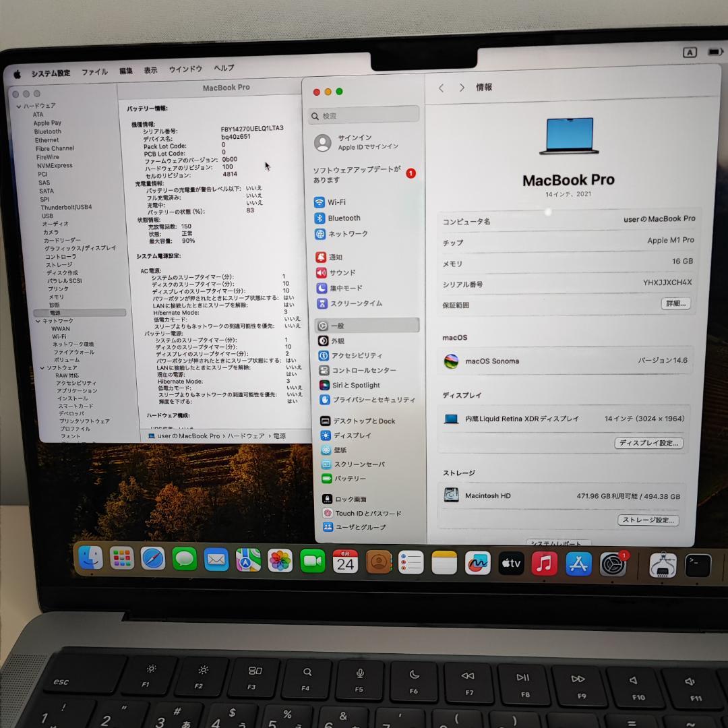Open ストレージ設定 from the info window

648,520
